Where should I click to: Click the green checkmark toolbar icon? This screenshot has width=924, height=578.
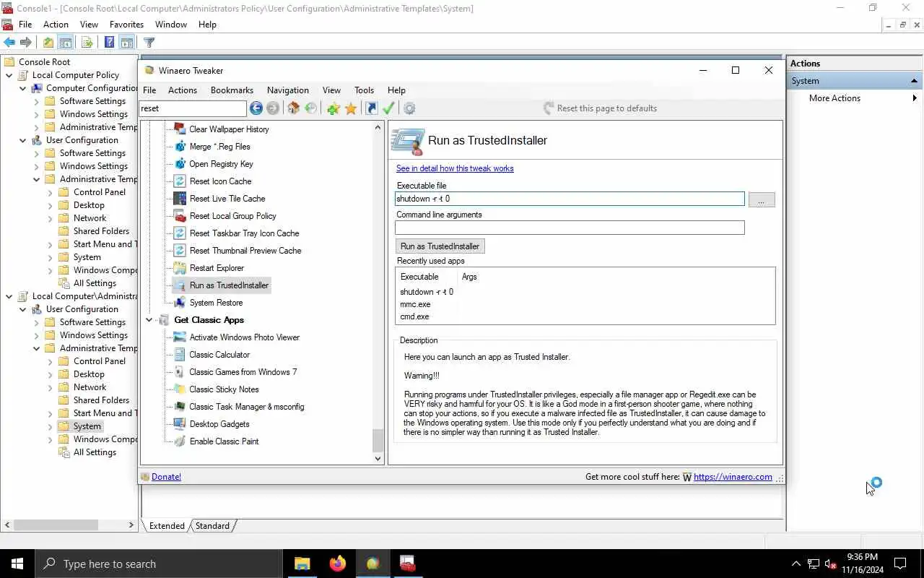388,108
